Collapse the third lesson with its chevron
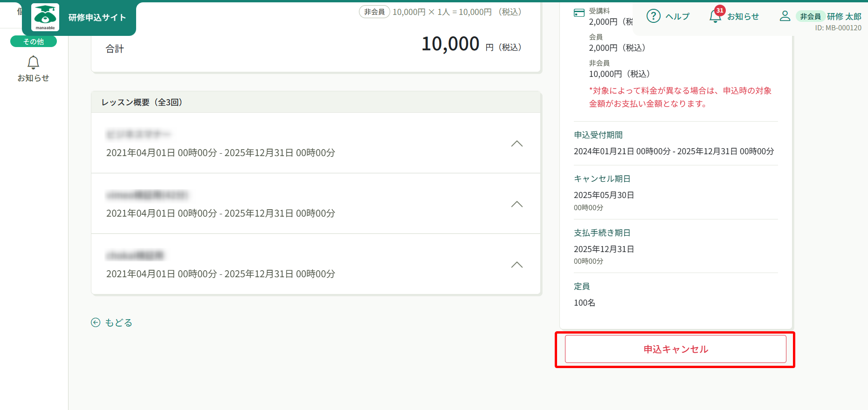The image size is (868, 410). point(517,265)
